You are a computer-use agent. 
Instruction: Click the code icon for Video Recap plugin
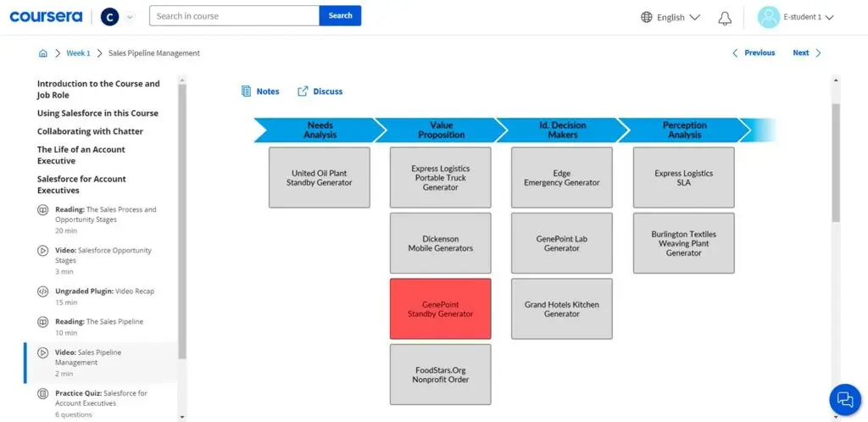tap(42, 292)
